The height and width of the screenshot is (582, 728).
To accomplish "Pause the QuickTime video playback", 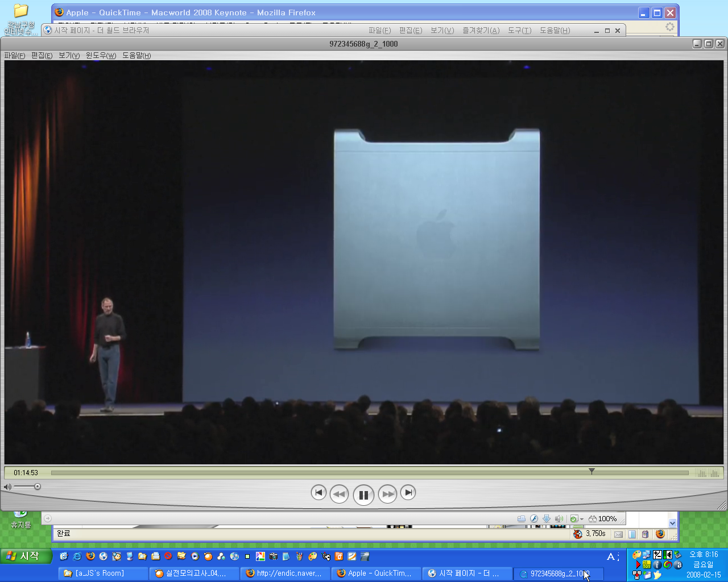I will pos(363,494).
